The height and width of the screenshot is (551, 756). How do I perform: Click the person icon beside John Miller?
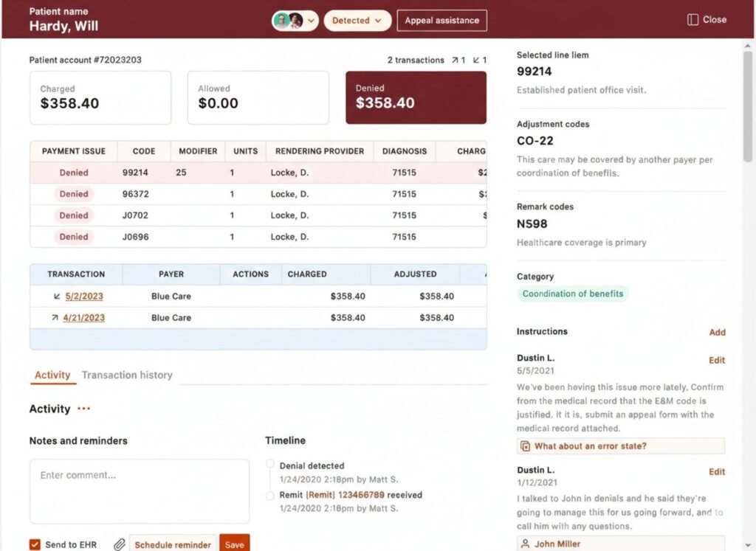tap(526, 544)
